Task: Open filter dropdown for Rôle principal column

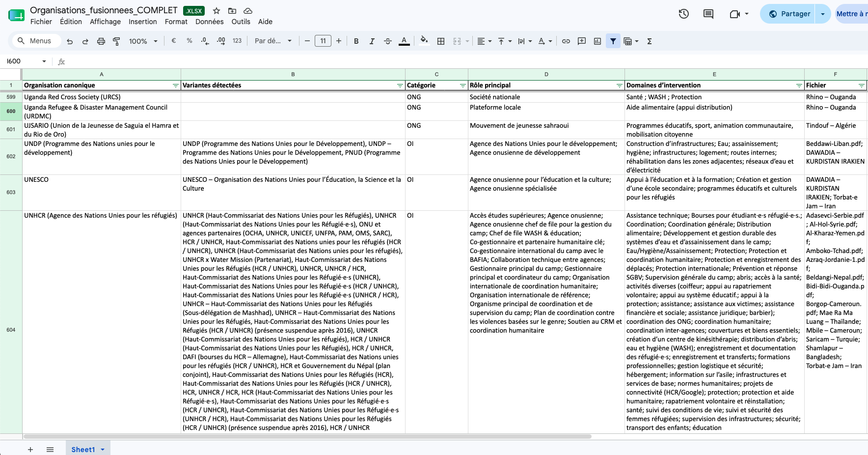Action: tap(619, 85)
